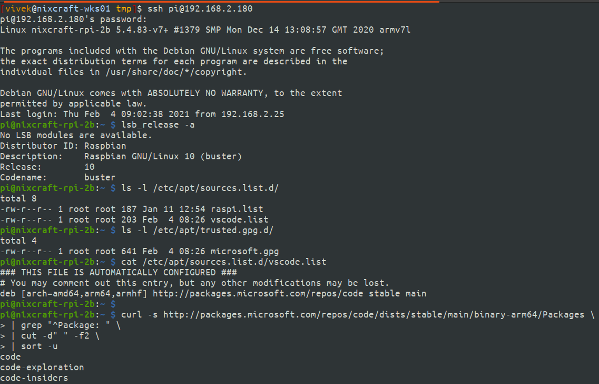The width and height of the screenshot is (599, 384).
Task: Click the cat vscode.list command
Action: [224, 262]
